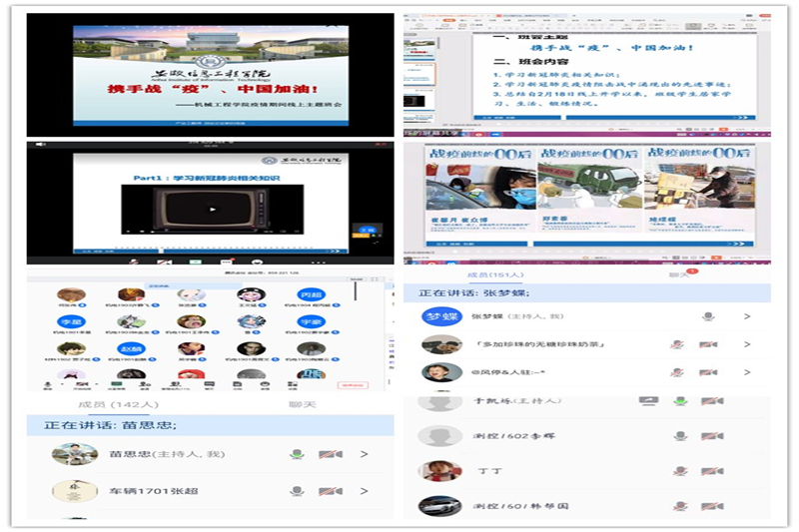Click the green microphone icon beside 于凯烁
Viewport: 799px width, 532px height.
tap(680, 400)
